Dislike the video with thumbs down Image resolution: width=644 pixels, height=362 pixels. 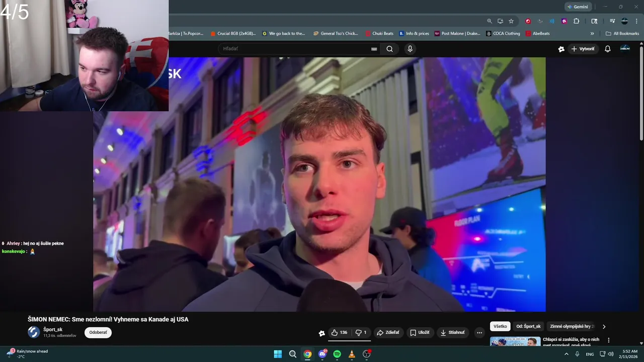pyautogui.click(x=361, y=332)
